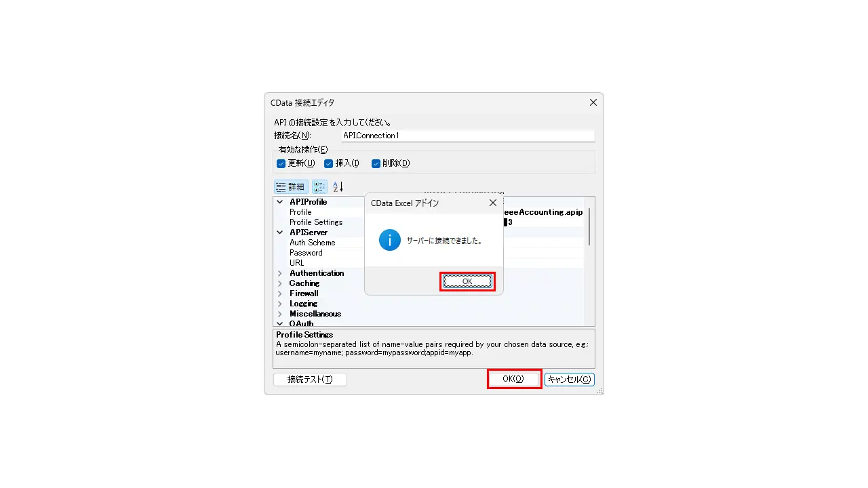Sort properties alphabetically with A-Z icon
Viewport: 868px width, 488px height.
(x=338, y=186)
